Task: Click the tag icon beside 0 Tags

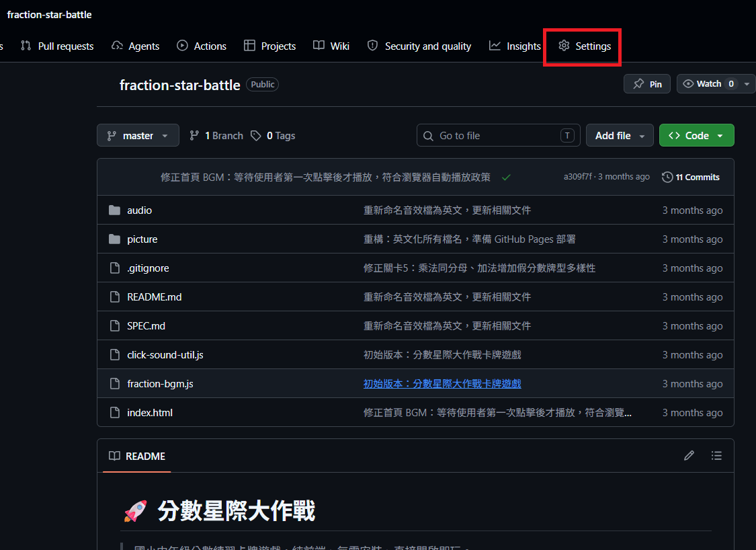Action: tap(256, 136)
